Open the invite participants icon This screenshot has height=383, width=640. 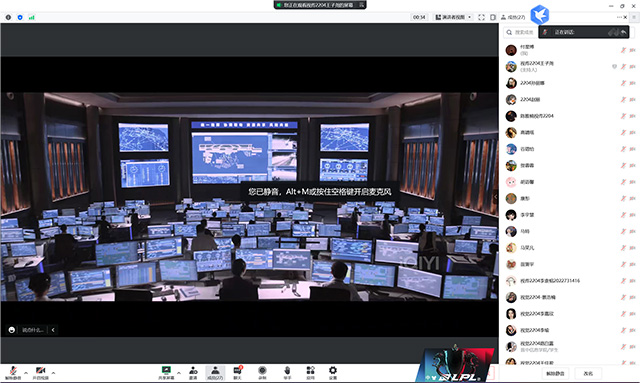[193, 372]
